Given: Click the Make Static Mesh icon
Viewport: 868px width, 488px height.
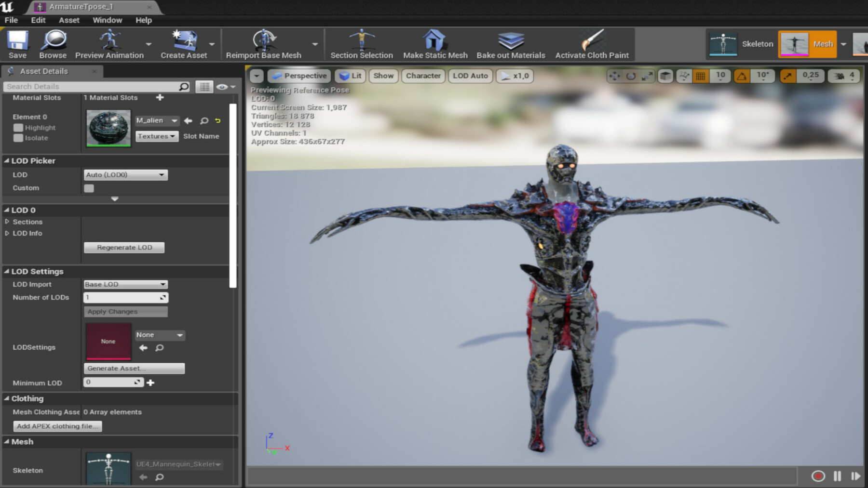Looking at the screenshot, I should 434,42.
